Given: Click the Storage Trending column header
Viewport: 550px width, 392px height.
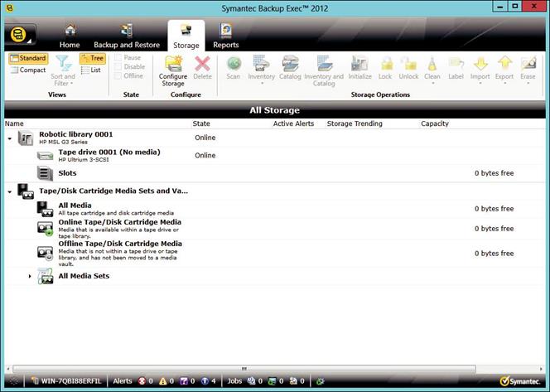Looking at the screenshot, I should pyautogui.click(x=355, y=123).
